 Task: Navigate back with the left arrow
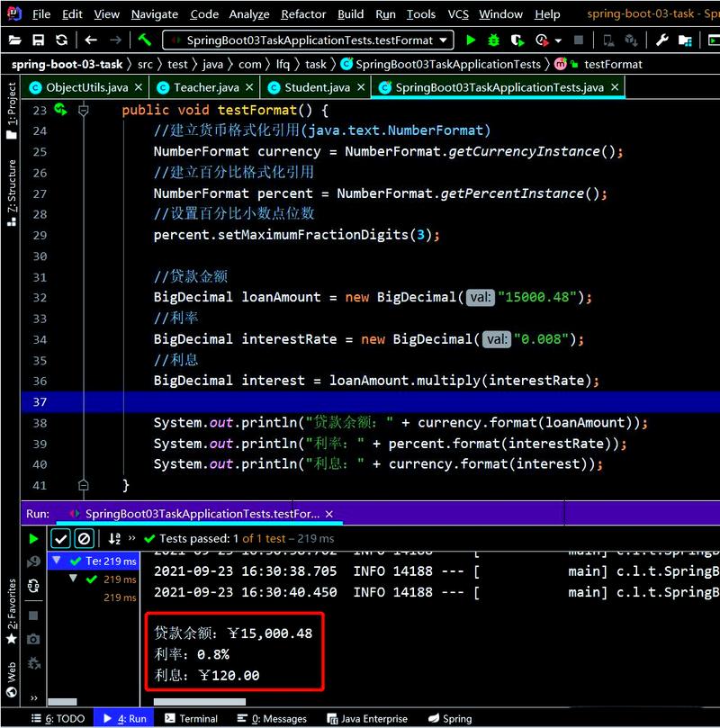[91, 40]
